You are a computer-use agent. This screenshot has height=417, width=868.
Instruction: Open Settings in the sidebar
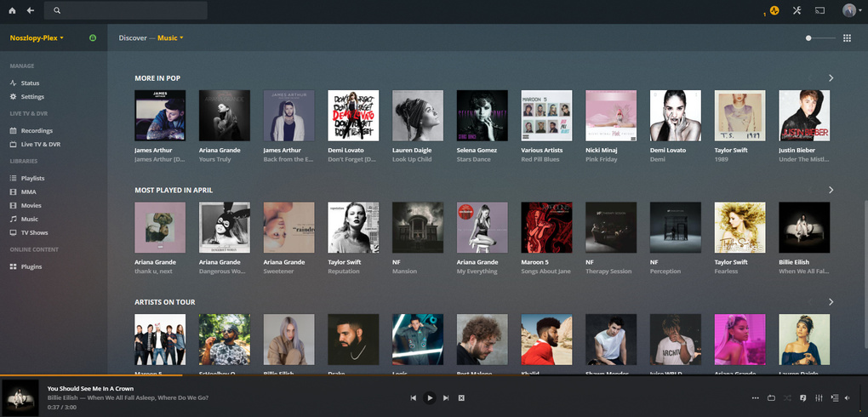(x=27, y=97)
